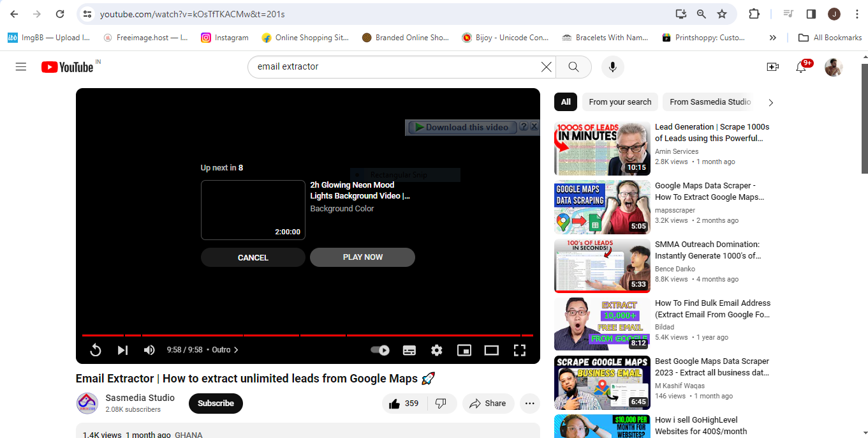This screenshot has width=868, height=438.
Task: Cancel the up next autoplay
Action: tap(253, 257)
